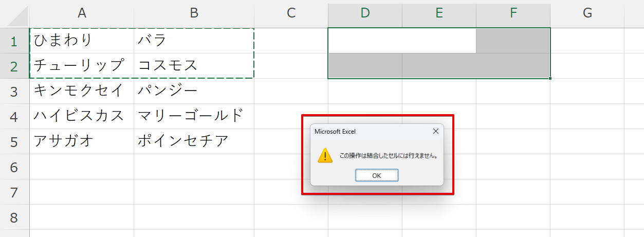Screen dimensions: 644x237
Task: Click OK in the Microsoft Excel dialog
Action: tap(376, 175)
